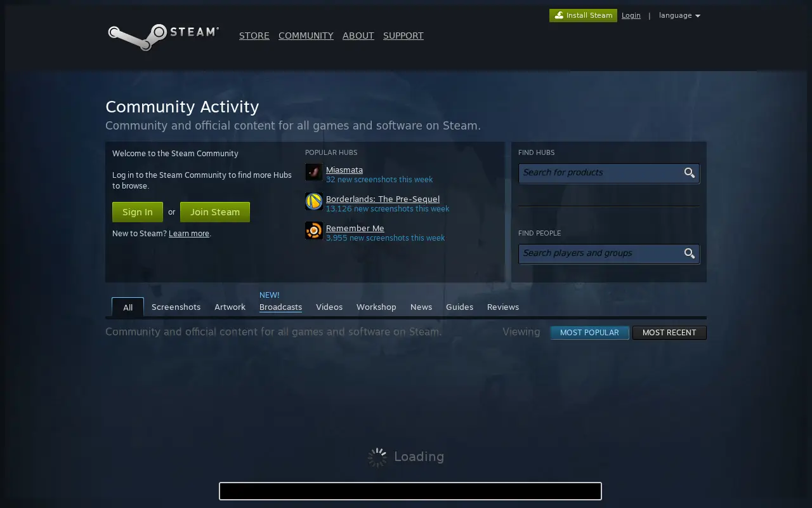812x508 pixels.
Task: Click the Login link
Action: [x=631, y=15]
